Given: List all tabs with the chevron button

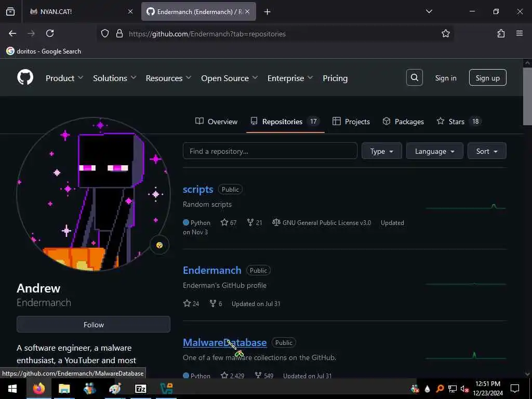Looking at the screenshot, I should click(429, 11).
